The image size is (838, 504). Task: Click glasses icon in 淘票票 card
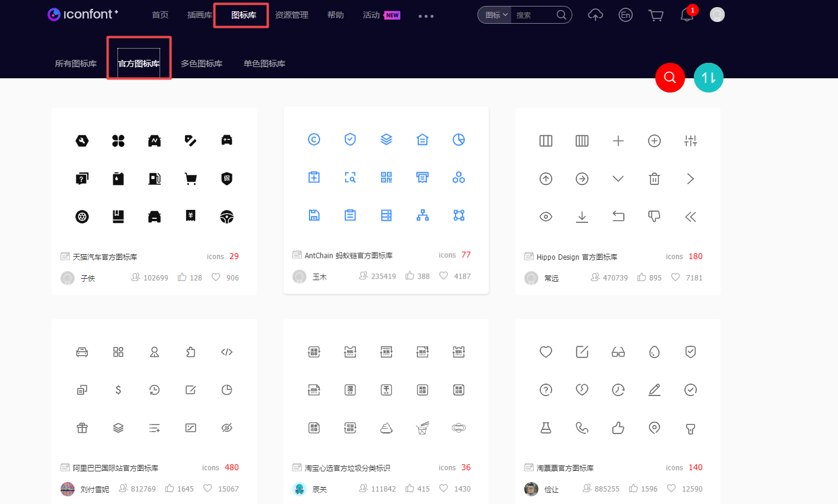click(x=618, y=352)
